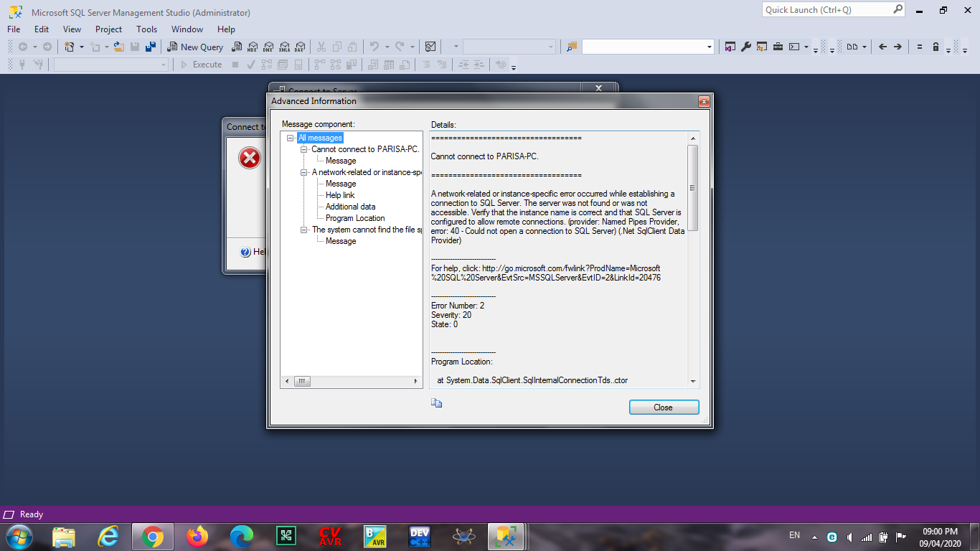Click the New Query toolbar button
Viewport: 980px width, 551px height.
[195, 47]
